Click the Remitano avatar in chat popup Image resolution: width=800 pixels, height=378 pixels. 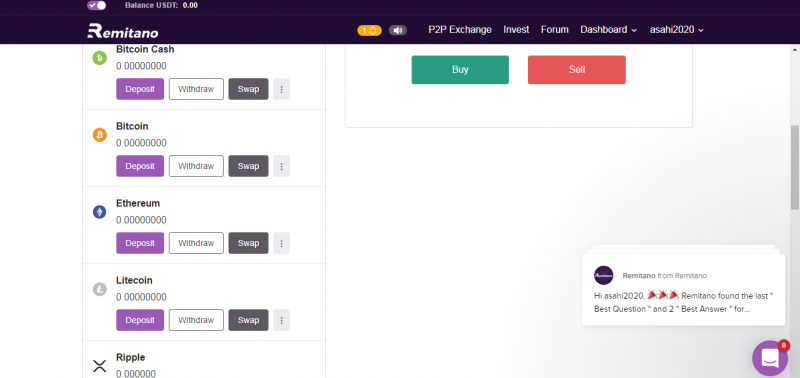pyautogui.click(x=604, y=275)
